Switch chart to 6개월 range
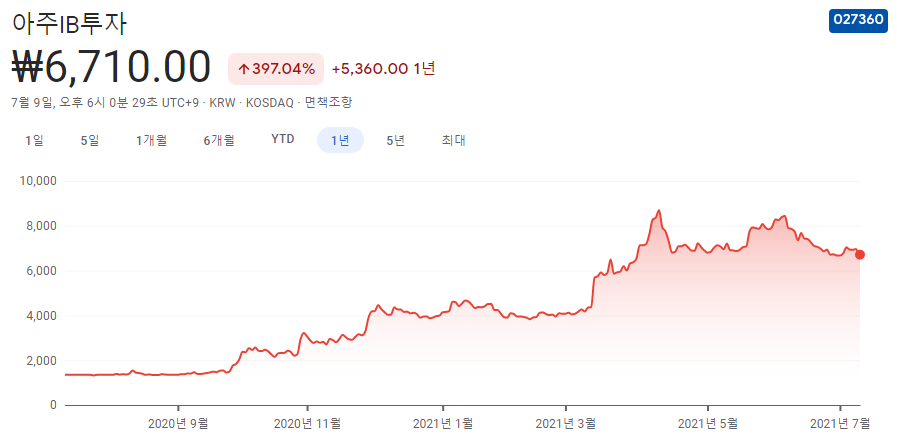Image resolution: width=897 pixels, height=444 pixels. [x=219, y=140]
